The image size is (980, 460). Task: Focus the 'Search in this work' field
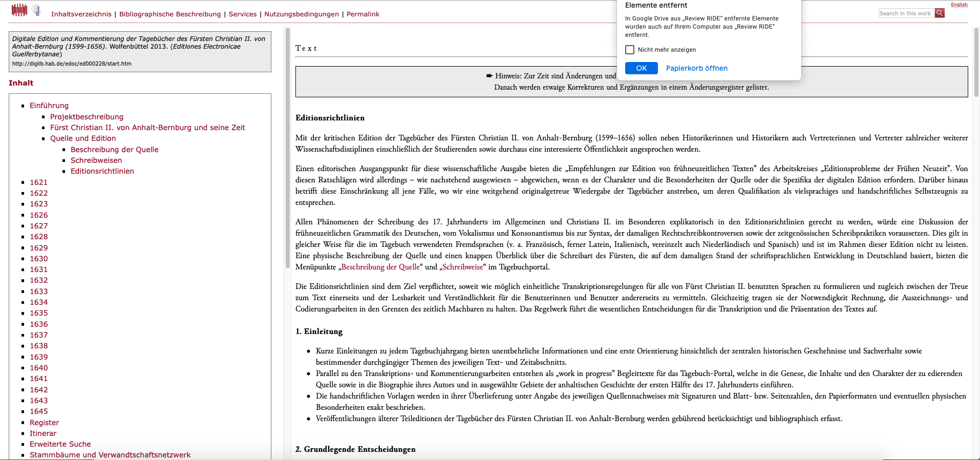[906, 13]
